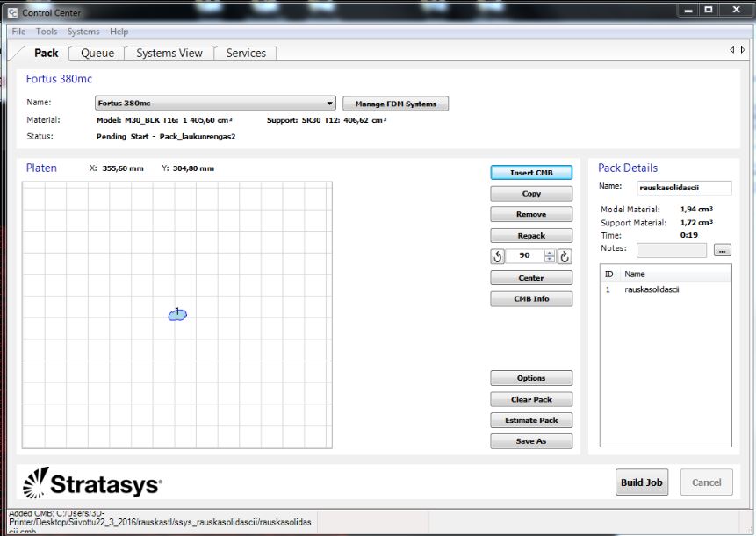Adjust rotation angle stepper arrows

(x=549, y=256)
